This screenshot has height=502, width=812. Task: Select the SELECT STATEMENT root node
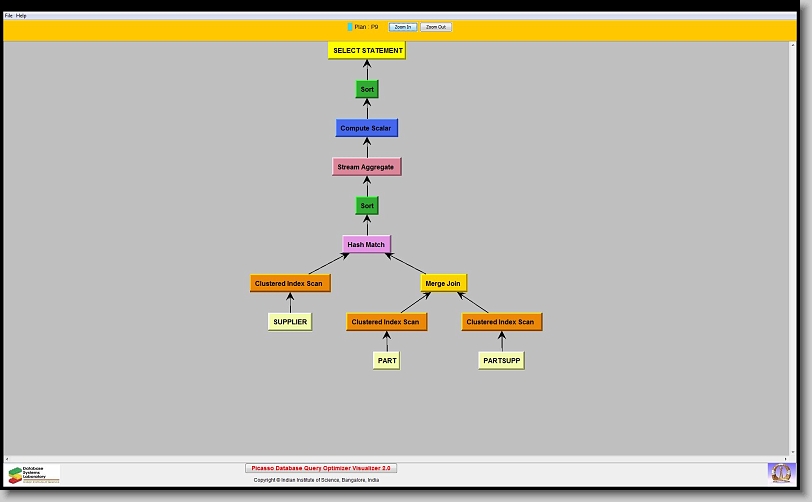pyautogui.click(x=367, y=50)
